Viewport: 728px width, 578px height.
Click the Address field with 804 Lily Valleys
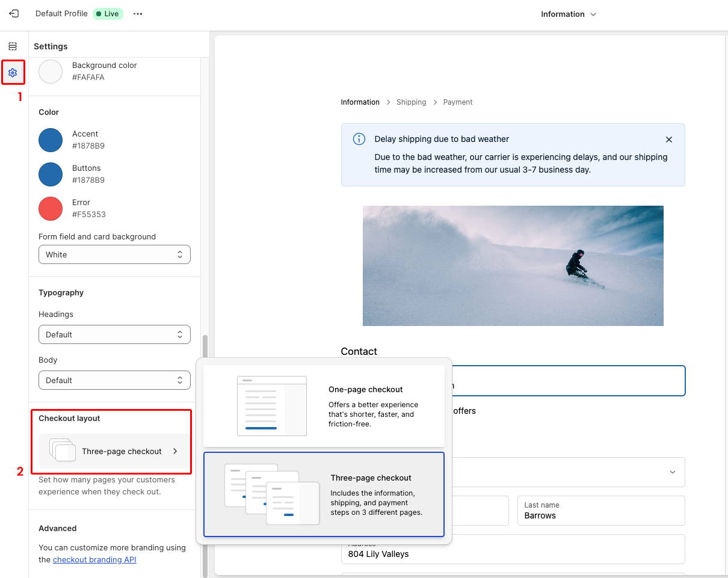coord(513,549)
